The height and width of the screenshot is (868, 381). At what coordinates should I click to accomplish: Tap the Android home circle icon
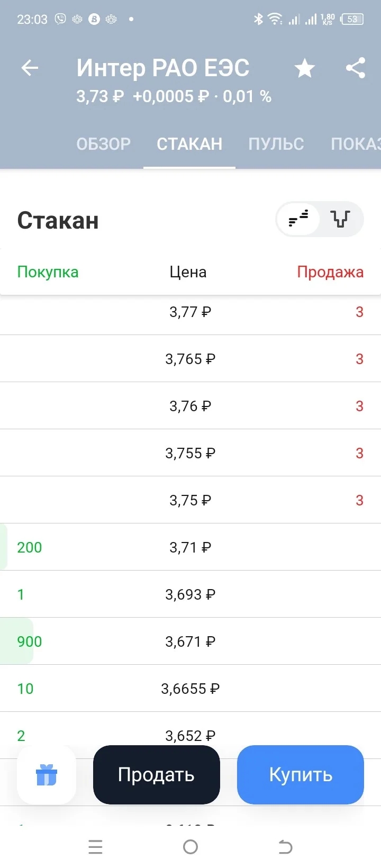tap(190, 847)
